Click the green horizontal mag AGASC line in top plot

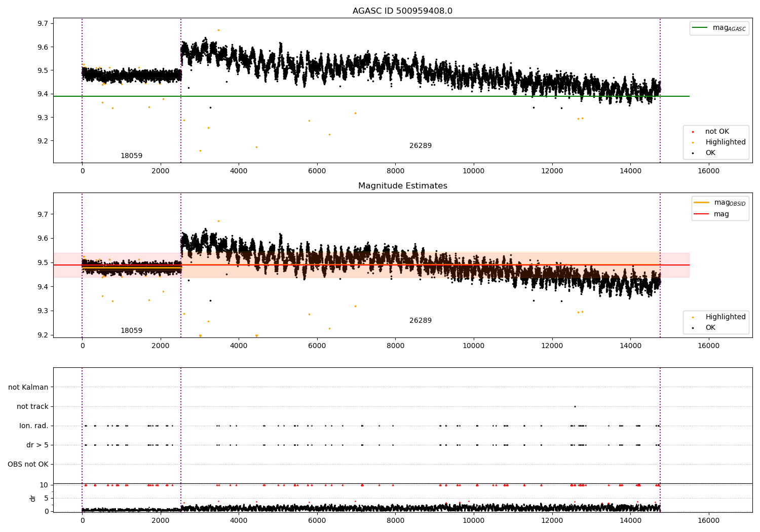pos(371,96)
